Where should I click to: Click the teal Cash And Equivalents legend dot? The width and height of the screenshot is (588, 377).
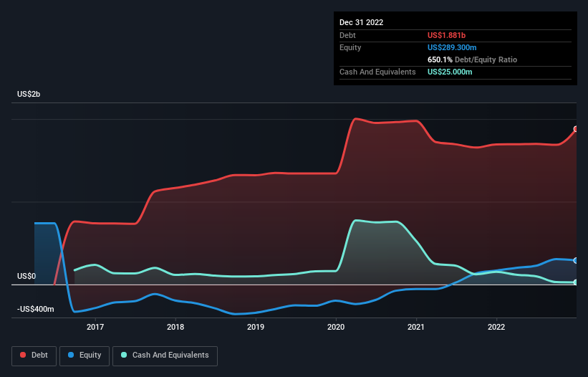[124, 355]
